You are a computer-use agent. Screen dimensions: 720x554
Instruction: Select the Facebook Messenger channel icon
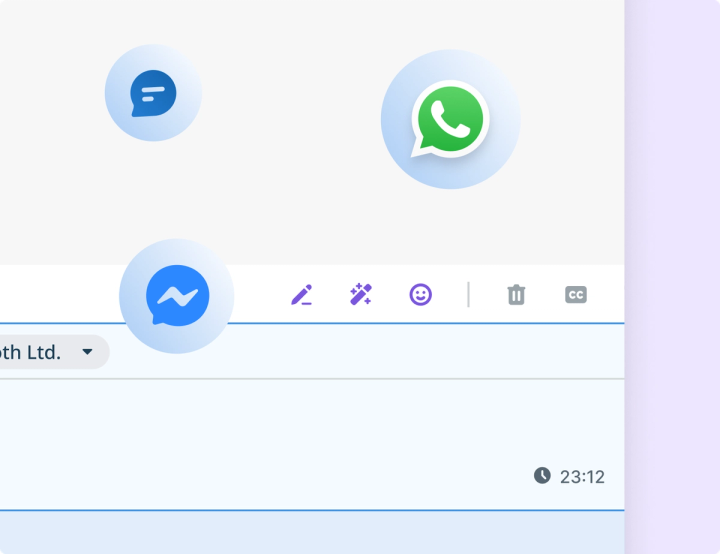[177, 296]
